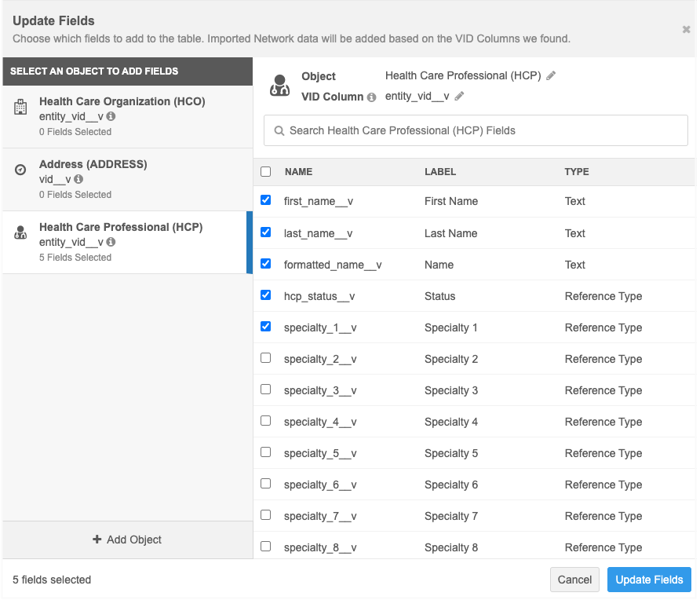The image size is (700, 600).
Task: Click info icon under Health Care Organization entry
Action: 111,116
